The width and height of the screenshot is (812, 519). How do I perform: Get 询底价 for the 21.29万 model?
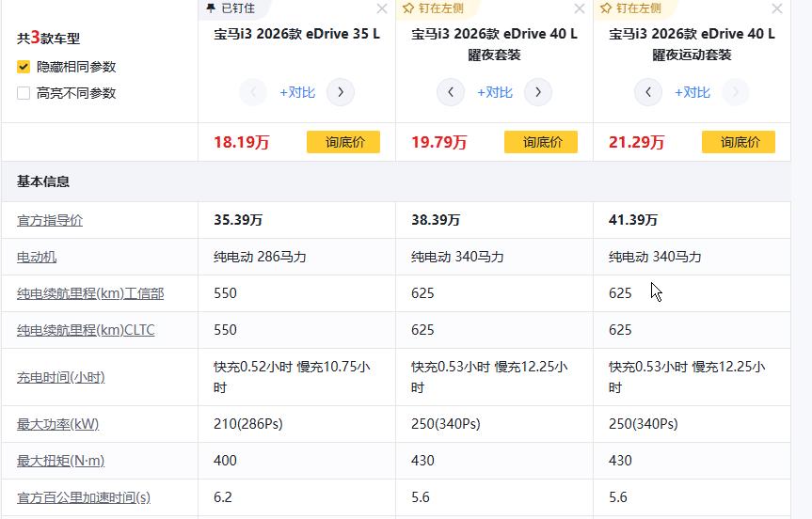click(739, 142)
